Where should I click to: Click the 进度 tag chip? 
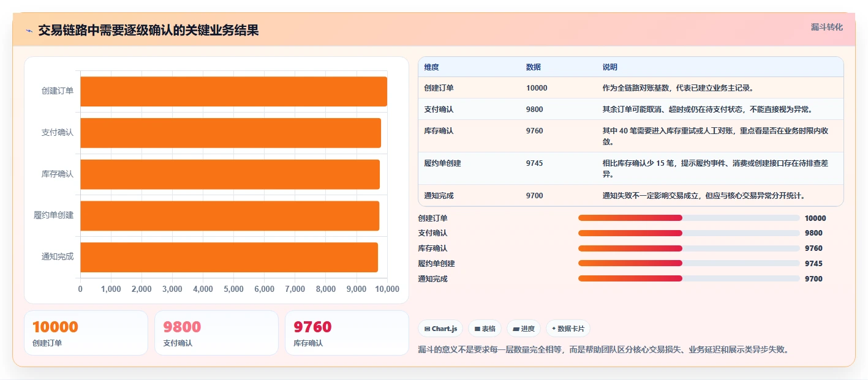tap(524, 329)
